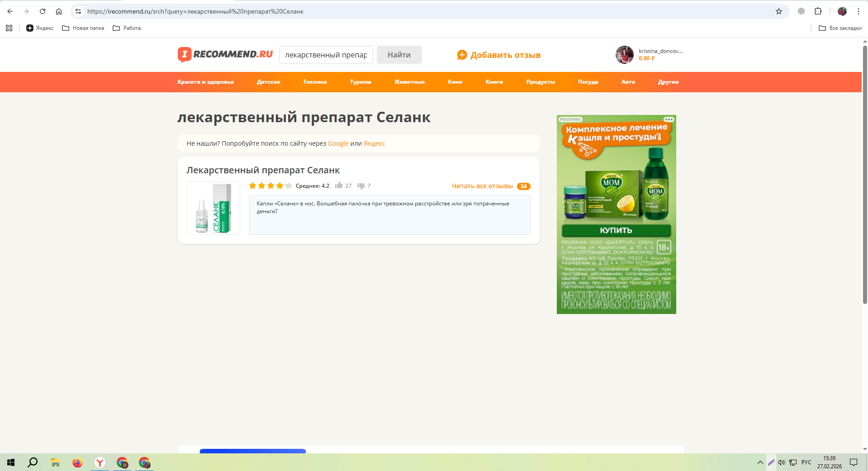Open the taskbar clock and calendar

pyautogui.click(x=830, y=462)
